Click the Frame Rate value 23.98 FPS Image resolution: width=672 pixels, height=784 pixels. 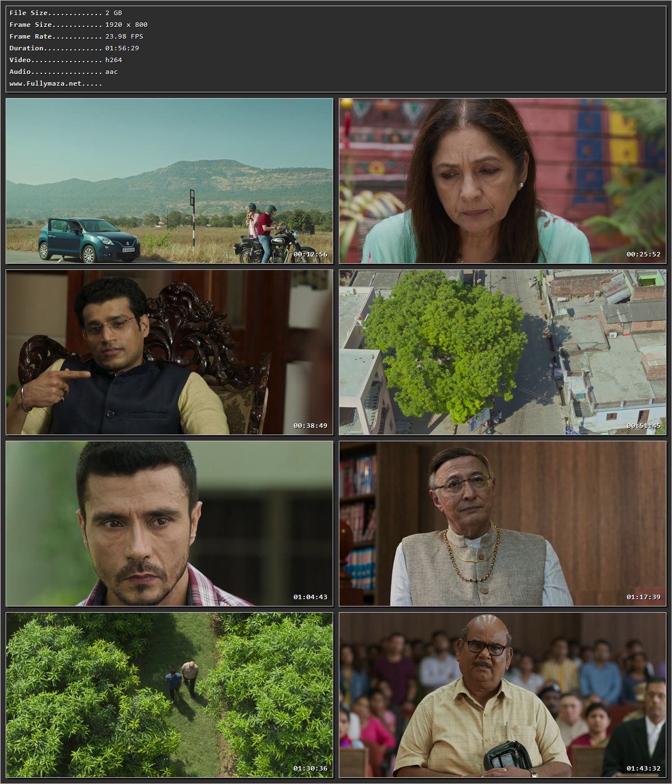[124, 36]
